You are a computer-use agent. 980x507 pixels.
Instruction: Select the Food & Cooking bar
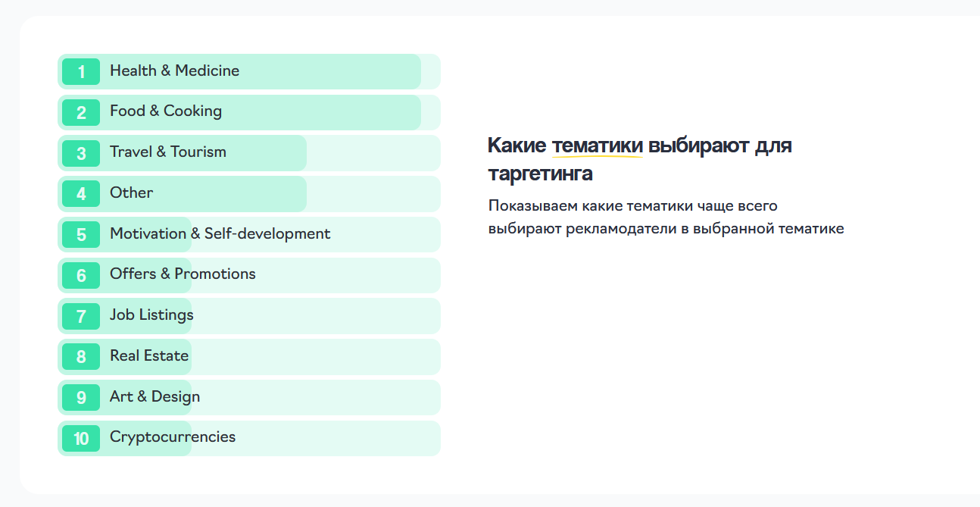pyautogui.click(x=227, y=112)
